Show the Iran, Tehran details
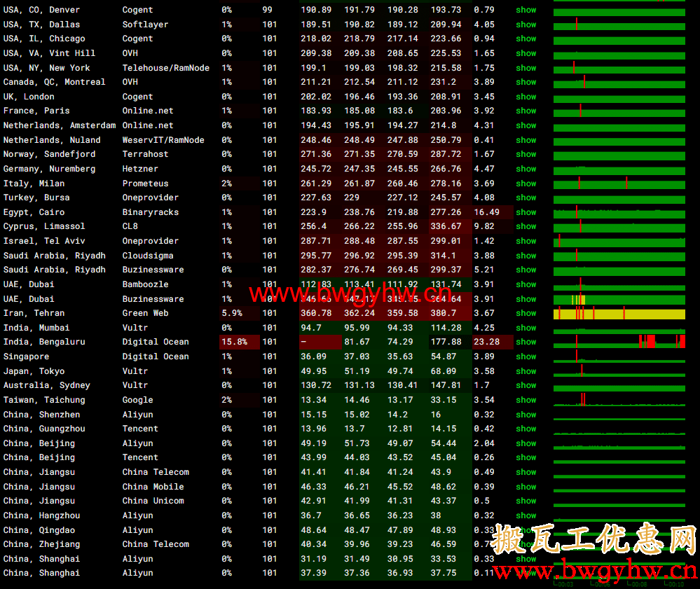700x589 pixels. [x=526, y=313]
